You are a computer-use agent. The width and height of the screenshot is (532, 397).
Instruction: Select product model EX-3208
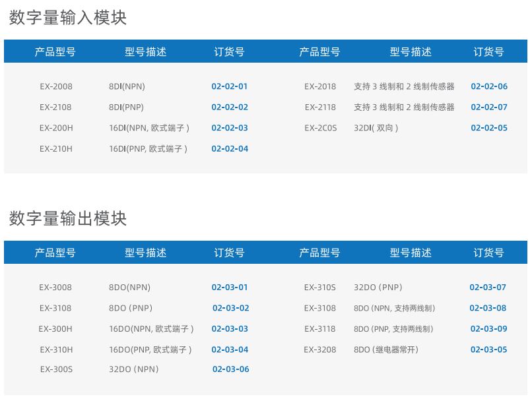click(320, 350)
